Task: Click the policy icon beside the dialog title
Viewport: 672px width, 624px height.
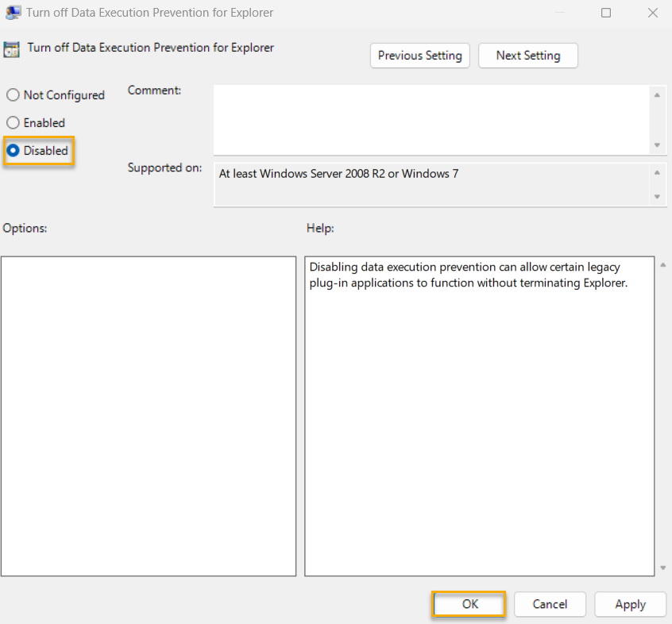Action: 11,48
